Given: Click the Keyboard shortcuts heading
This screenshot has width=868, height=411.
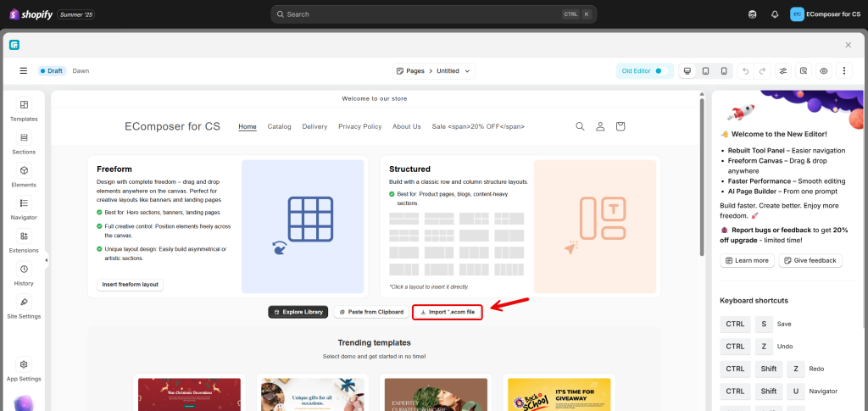Looking at the screenshot, I should (x=754, y=300).
